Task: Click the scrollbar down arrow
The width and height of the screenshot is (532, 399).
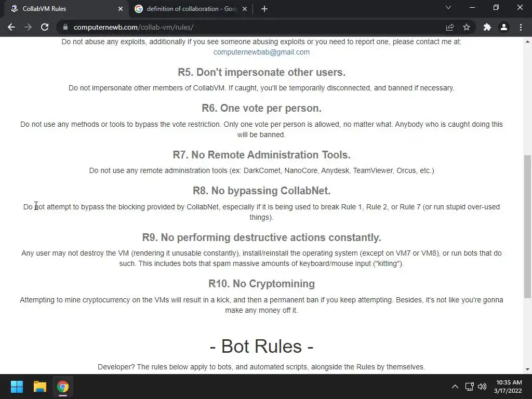Action: click(x=527, y=369)
